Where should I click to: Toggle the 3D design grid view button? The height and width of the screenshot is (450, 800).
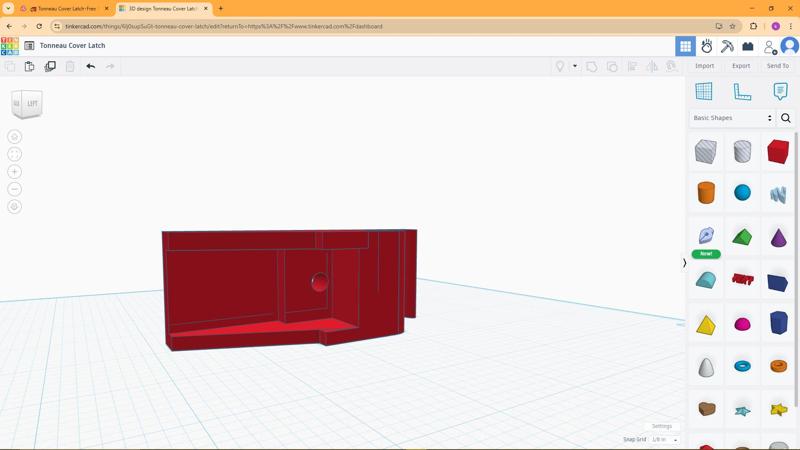pos(685,46)
